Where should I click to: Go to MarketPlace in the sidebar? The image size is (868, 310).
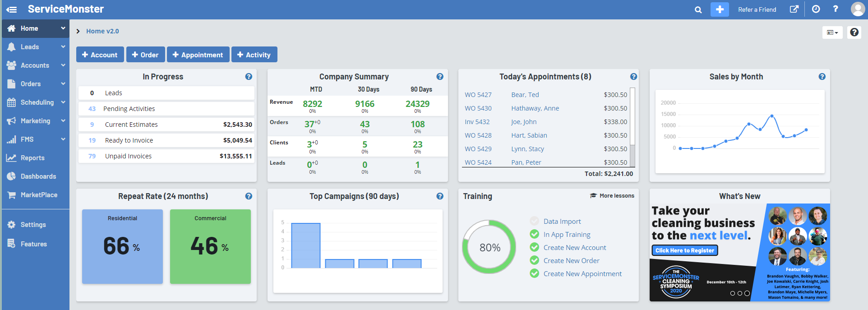coord(39,195)
